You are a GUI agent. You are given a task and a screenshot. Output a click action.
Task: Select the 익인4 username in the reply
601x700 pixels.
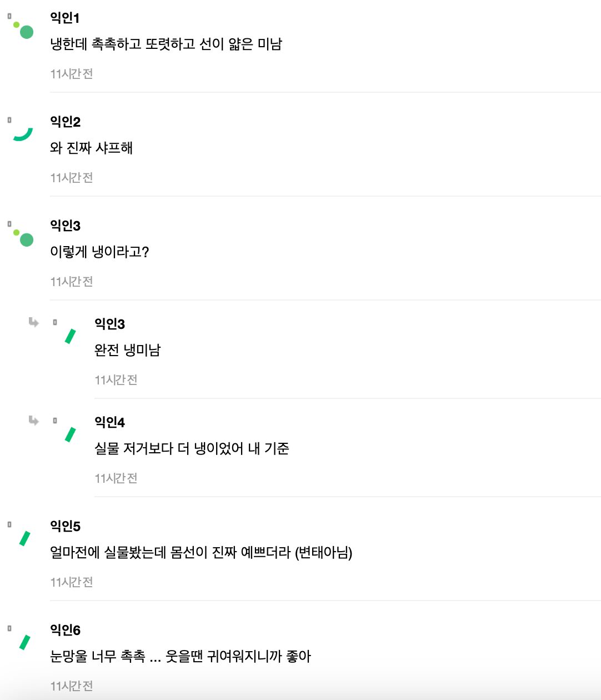click(x=110, y=423)
